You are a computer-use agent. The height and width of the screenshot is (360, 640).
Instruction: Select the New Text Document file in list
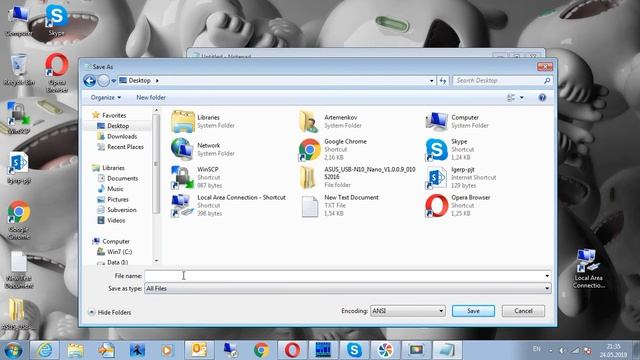[339, 205]
